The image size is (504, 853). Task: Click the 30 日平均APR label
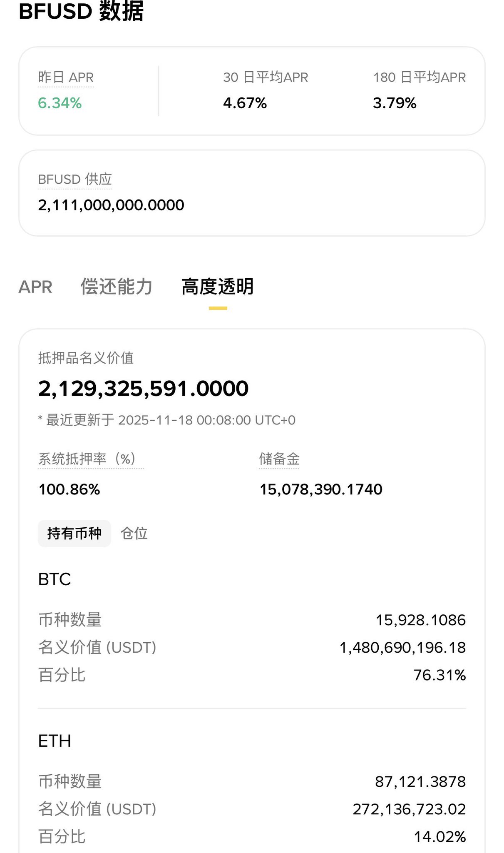pos(266,77)
